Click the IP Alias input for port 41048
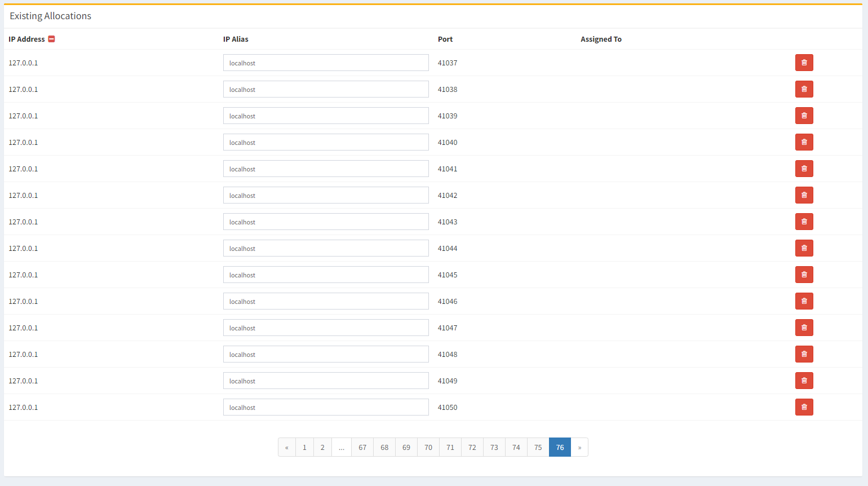Screen dimensions: 868x486 [326, 354]
